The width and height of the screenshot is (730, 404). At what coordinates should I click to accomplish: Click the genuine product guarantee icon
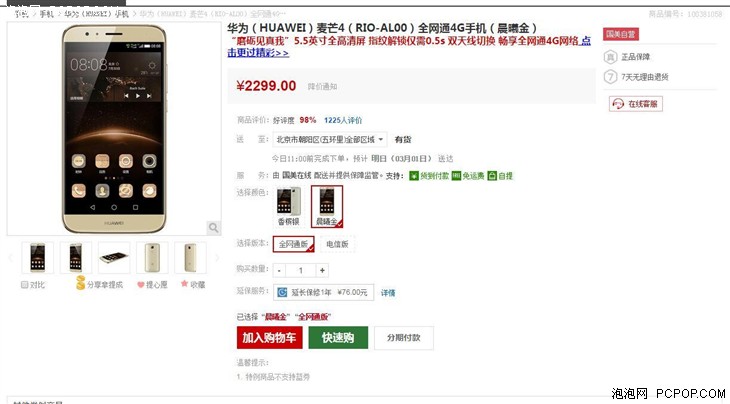tap(610, 57)
